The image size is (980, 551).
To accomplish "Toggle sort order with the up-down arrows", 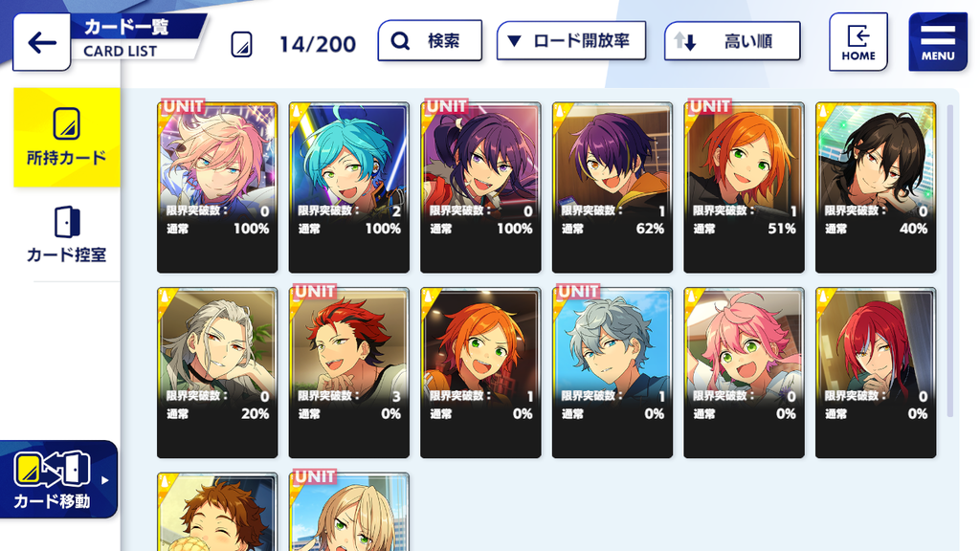I will tap(685, 41).
